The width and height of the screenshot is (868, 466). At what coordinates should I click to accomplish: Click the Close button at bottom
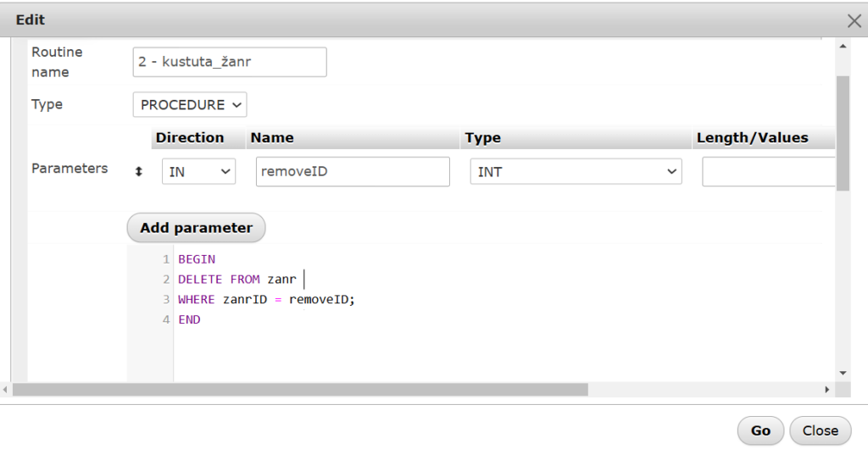pos(820,430)
